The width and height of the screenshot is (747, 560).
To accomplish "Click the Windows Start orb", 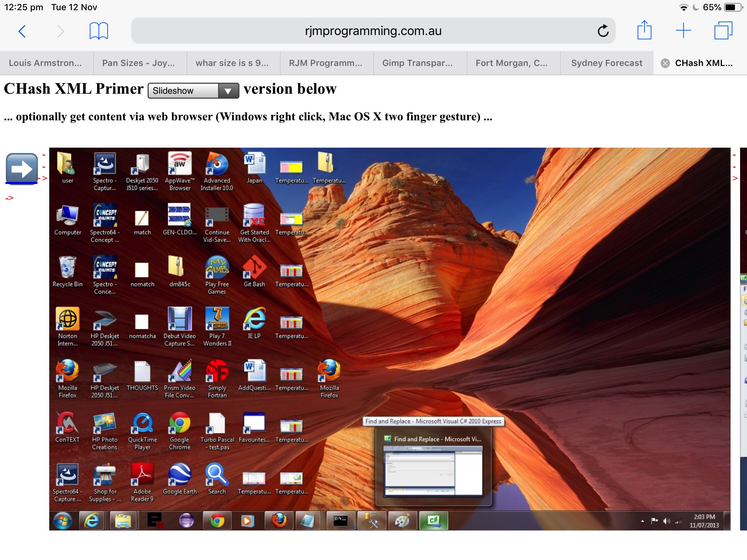I will (63, 521).
